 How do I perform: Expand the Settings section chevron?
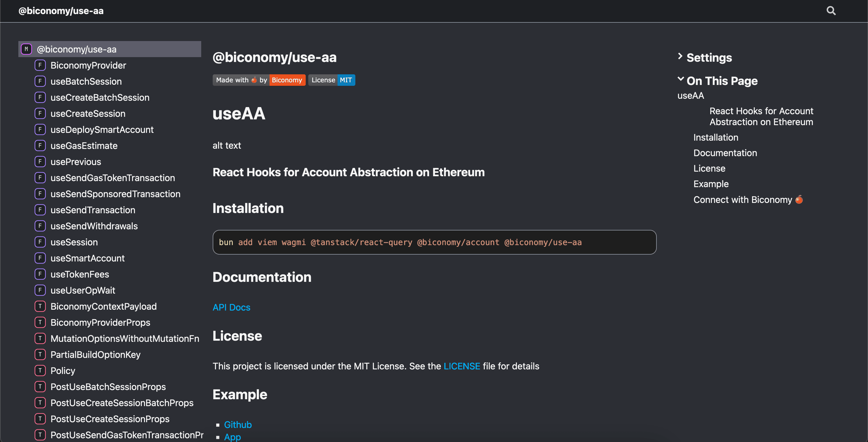680,57
